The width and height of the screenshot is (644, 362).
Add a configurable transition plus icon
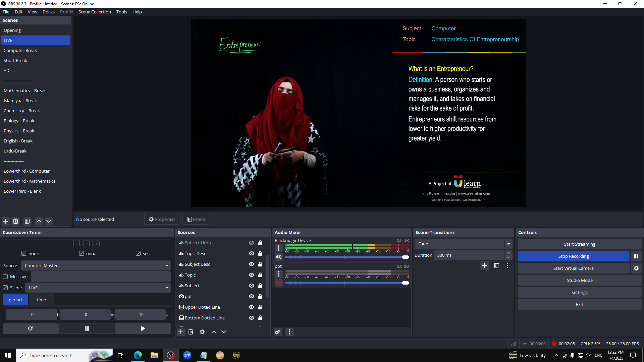point(485,265)
